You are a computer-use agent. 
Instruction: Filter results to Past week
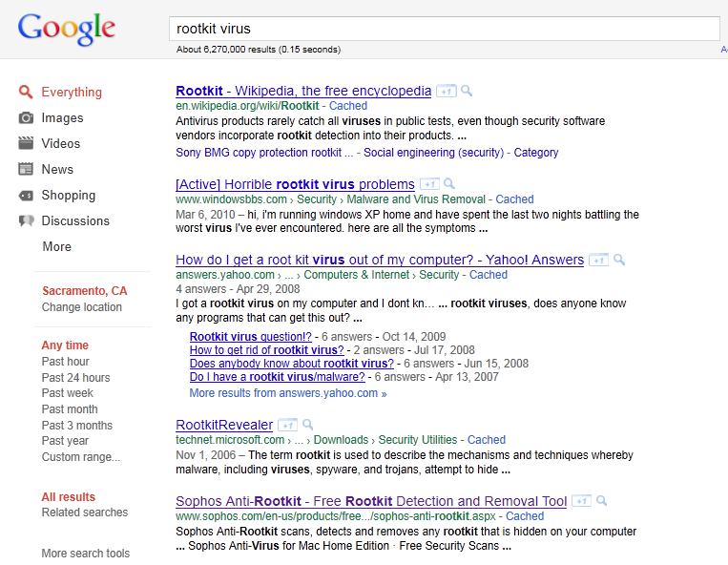[68, 393]
